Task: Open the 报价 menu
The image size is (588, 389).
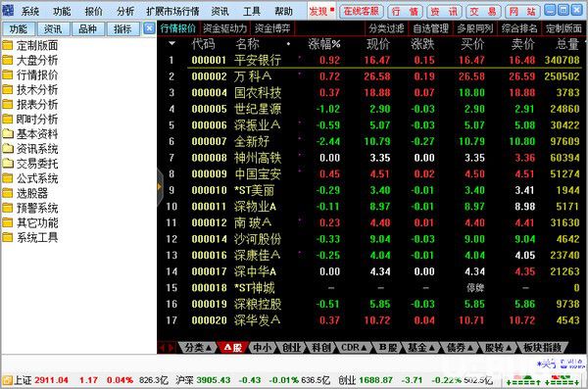Action: pyautogui.click(x=93, y=11)
